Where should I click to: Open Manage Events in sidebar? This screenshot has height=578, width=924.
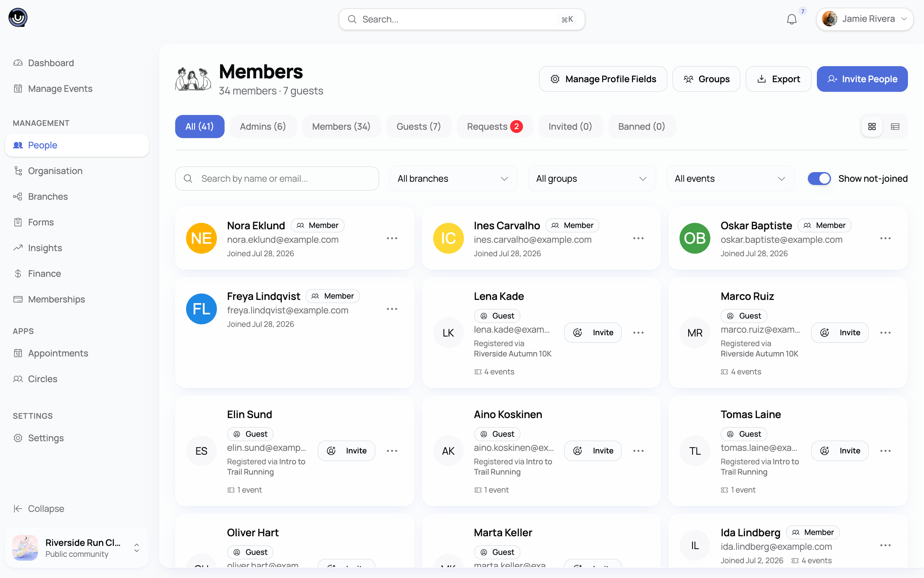coord(77,89)
